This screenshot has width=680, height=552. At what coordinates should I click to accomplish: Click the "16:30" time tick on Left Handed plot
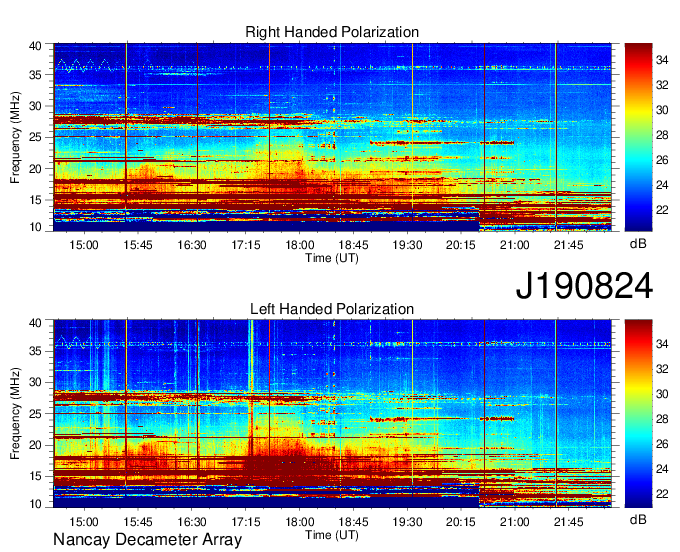pos(192,522)
